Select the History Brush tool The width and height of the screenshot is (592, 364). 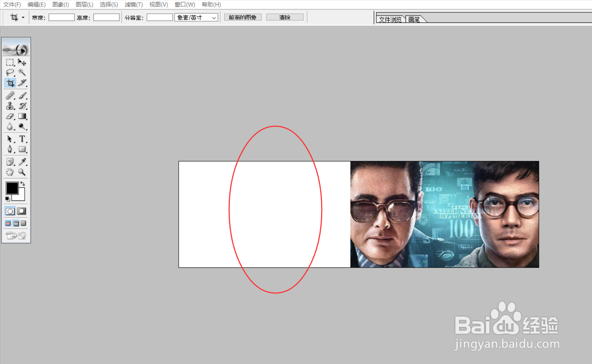tap(22, 106)
